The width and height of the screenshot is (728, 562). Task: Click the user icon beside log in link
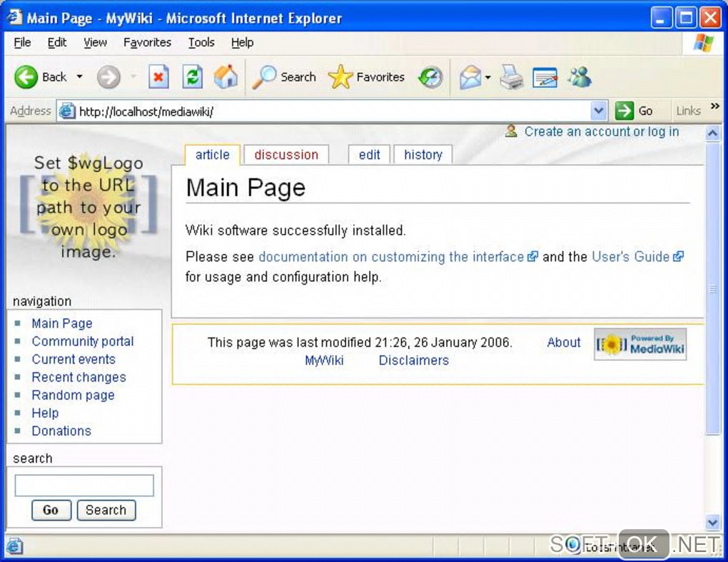[511, 131]
